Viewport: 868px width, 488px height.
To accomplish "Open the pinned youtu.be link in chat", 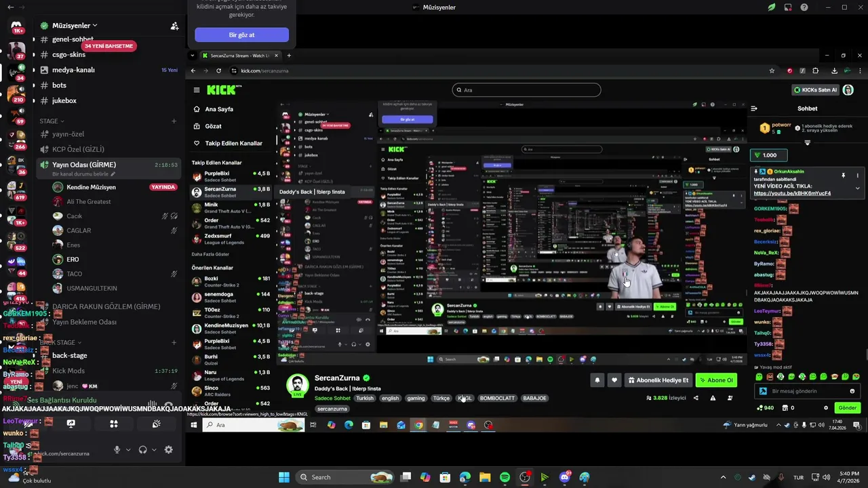I will tap(792, 193).
